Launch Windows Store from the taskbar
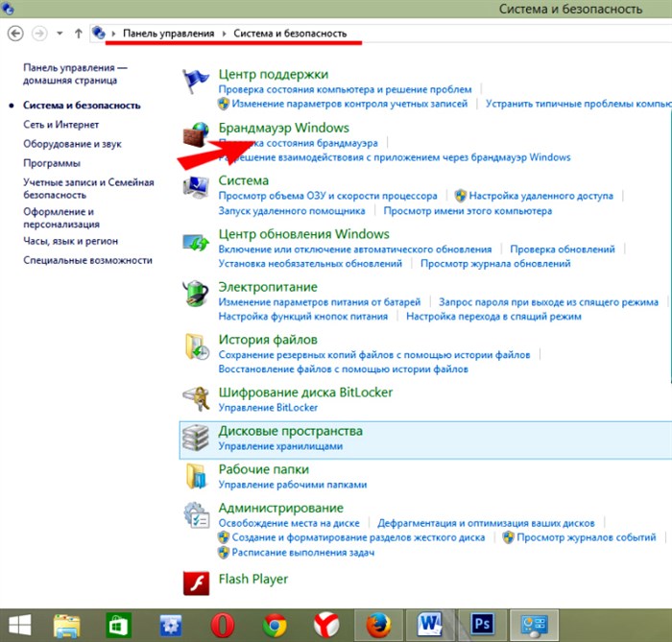The image size is (672, 642). tap(119, 626)
